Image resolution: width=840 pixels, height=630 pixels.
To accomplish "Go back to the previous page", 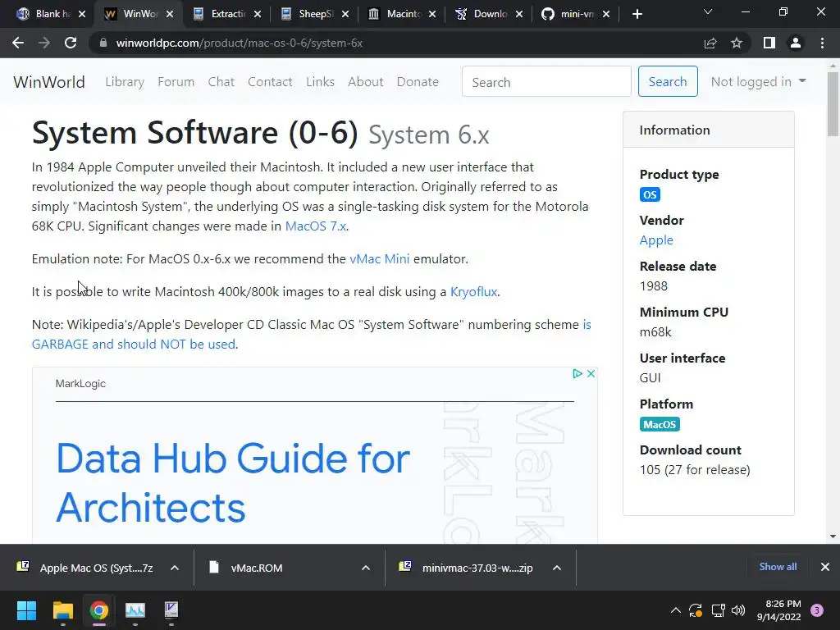I will 18,43.
